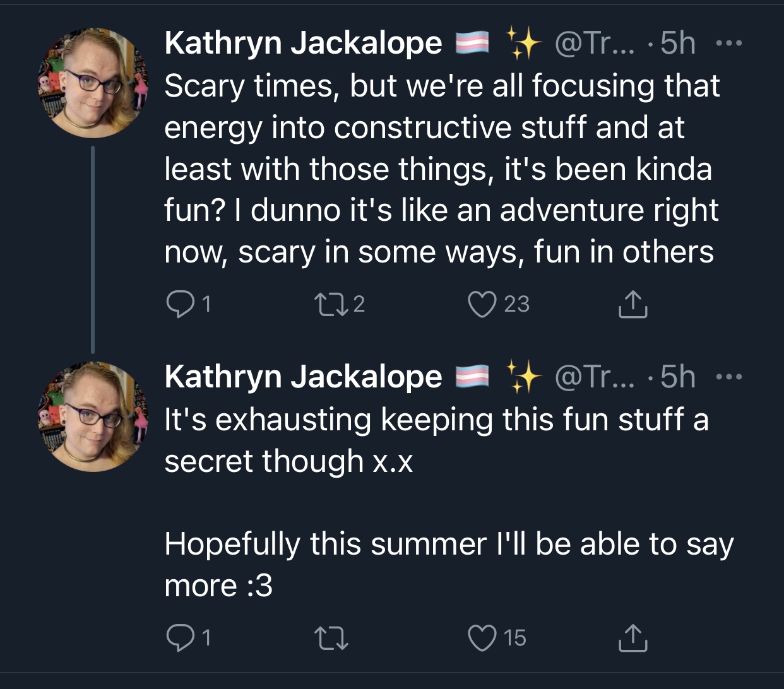
Task: Share the 'Hopefully this summer' tweet
Action: (x=633, y=638)
